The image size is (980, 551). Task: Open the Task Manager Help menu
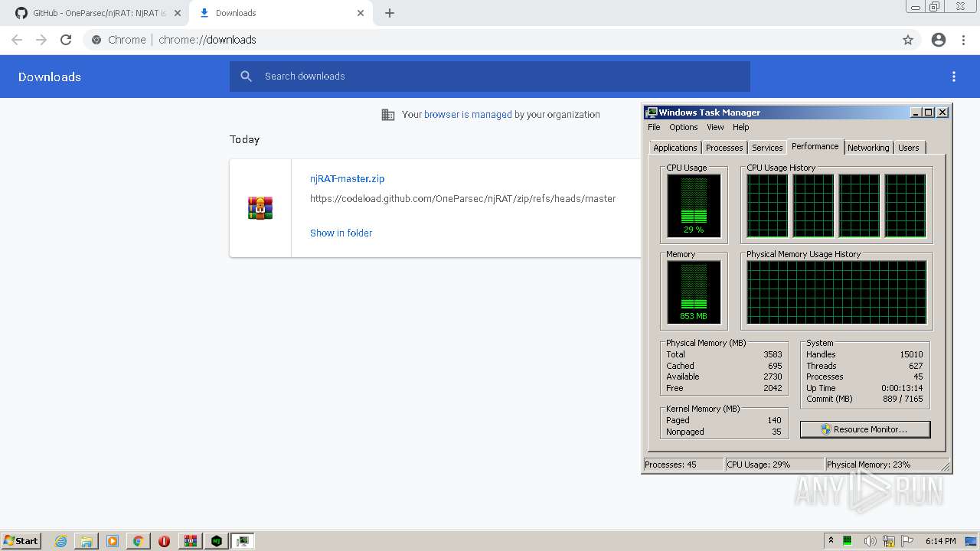740,127
